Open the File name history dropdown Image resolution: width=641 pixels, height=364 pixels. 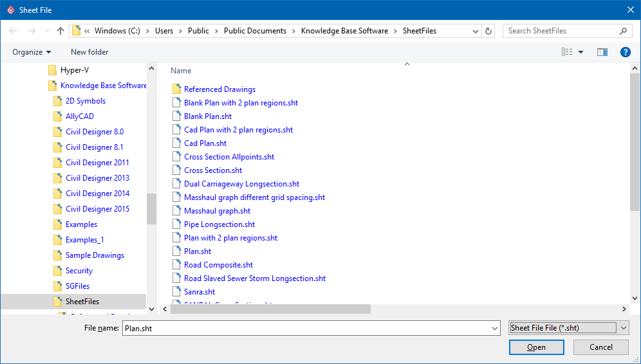point(494,328)
